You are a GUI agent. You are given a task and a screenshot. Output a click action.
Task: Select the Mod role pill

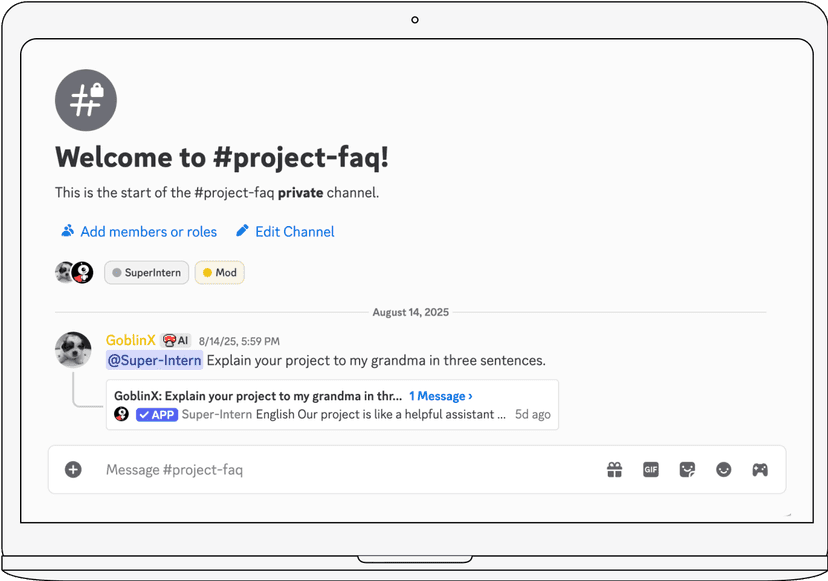tap(219, 273)
